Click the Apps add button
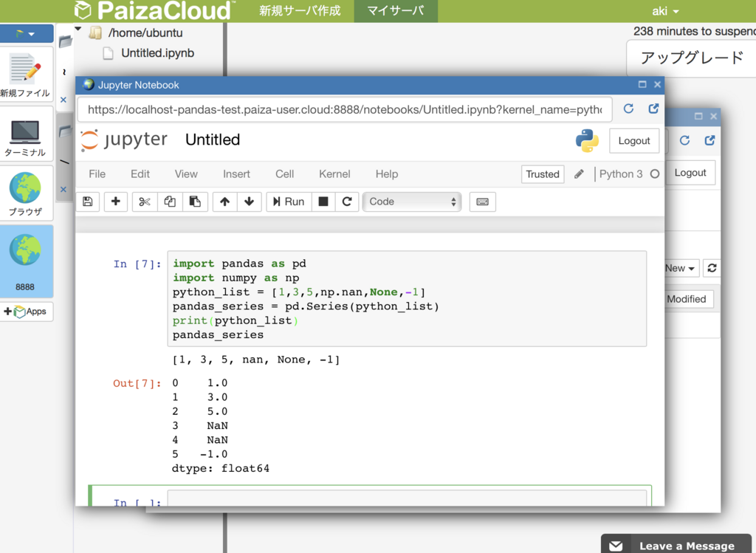The height and width of the screenshot is (553, 756). click(x=26, y=312)
